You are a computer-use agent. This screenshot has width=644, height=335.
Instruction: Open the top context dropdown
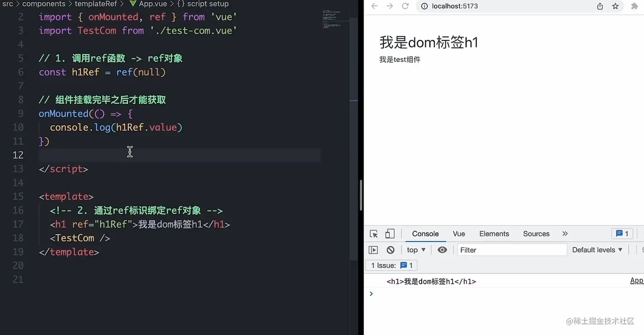[416, 250]
